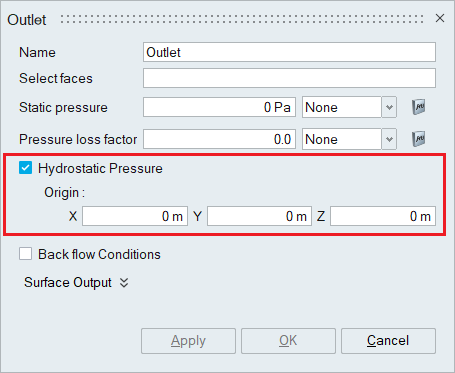
Task: Click the Apply button
Action: (x=188, y=341)
